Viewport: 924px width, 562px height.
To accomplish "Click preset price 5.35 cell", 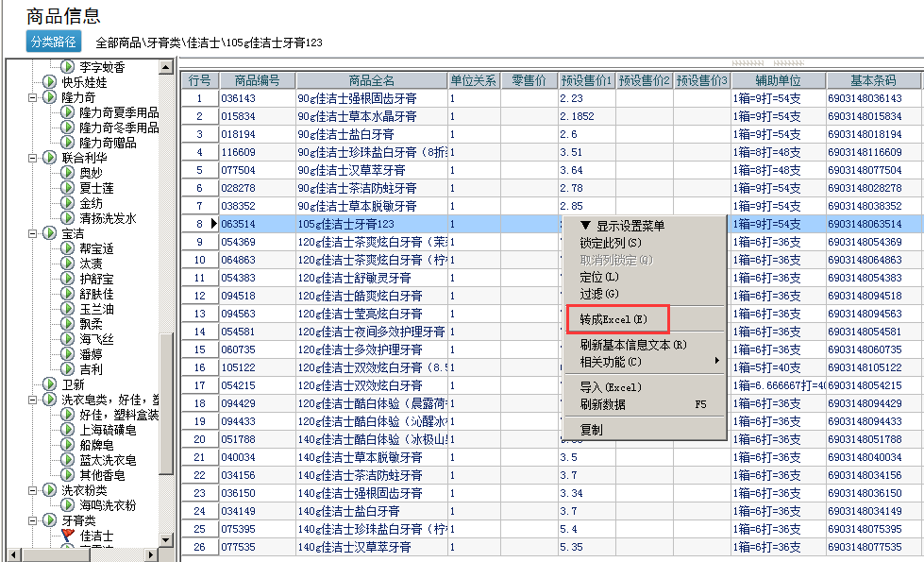I will point(586,547).
